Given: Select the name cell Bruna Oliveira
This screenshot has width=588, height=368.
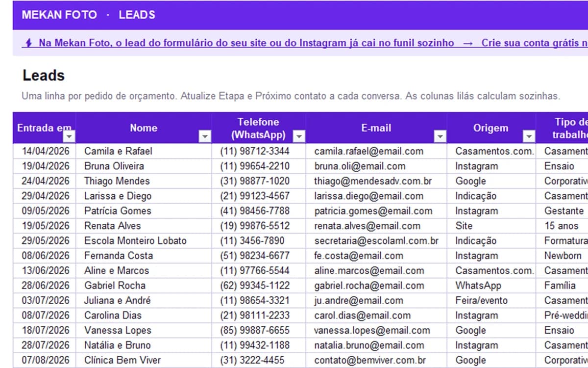Looking at the screenshot, I should (x=144, y=166).
